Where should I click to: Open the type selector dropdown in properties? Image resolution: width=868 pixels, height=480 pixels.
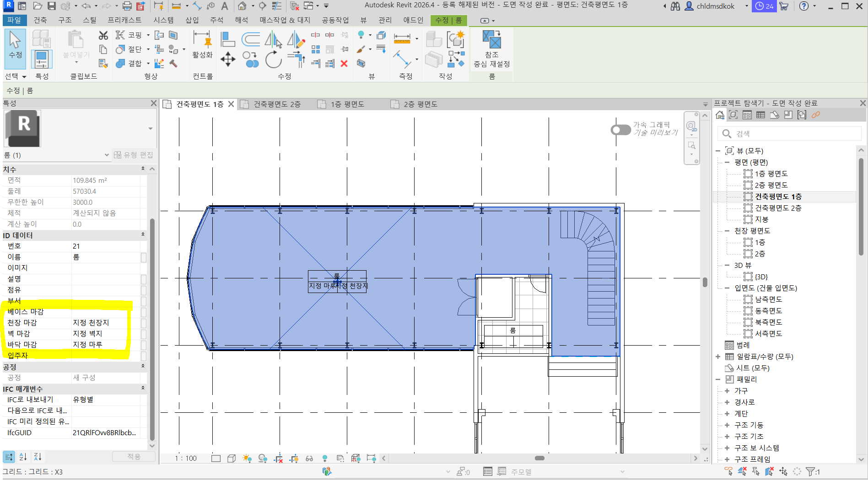coord(150,128)
